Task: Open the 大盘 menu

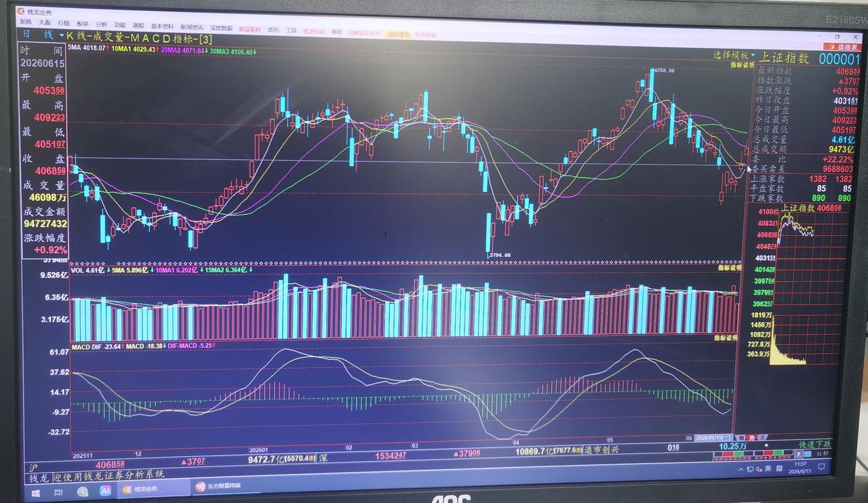Action: coord(44,23)
